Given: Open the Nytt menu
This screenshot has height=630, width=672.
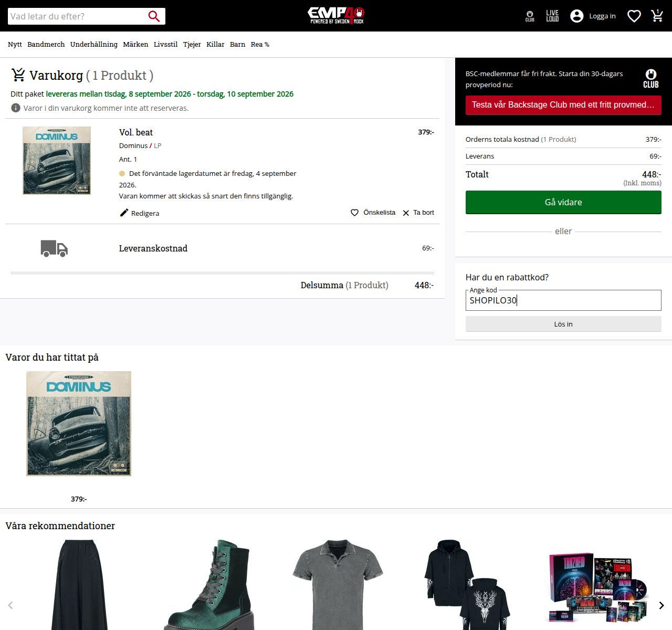Looking at the screenshot, I should [15, 45].
